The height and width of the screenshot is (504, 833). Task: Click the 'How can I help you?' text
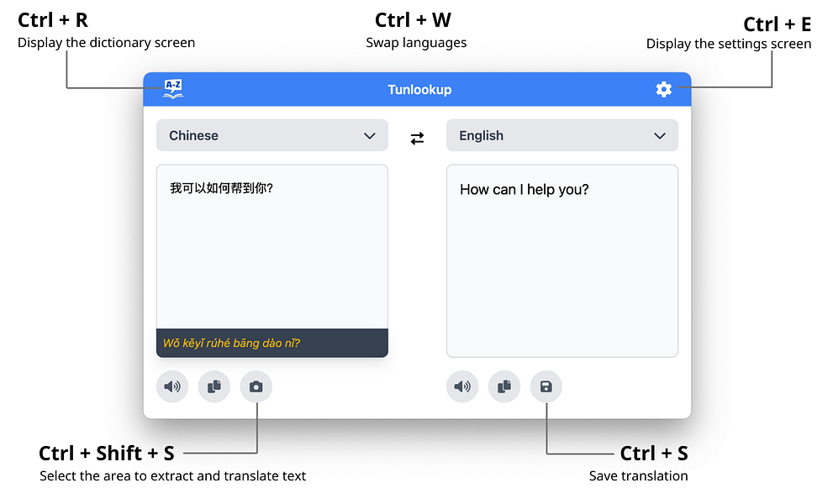tap(525, 190)
